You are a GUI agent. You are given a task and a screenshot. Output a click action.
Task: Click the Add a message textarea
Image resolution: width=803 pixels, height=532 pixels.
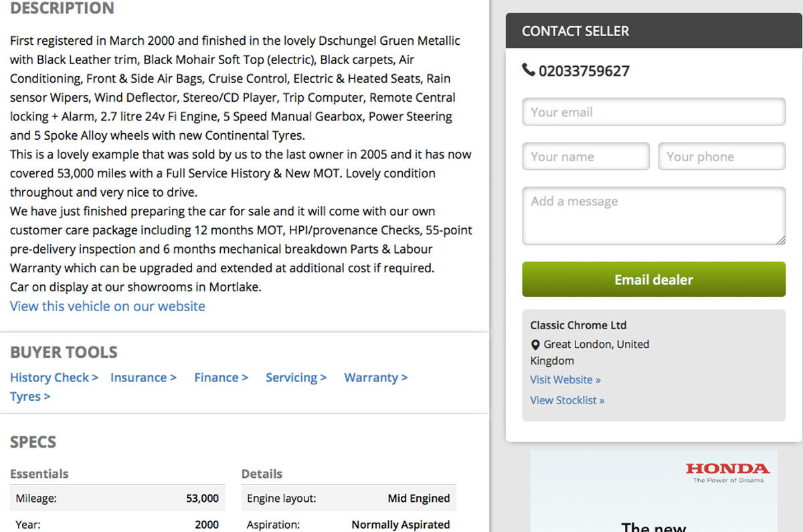click(x=653, y=215)
